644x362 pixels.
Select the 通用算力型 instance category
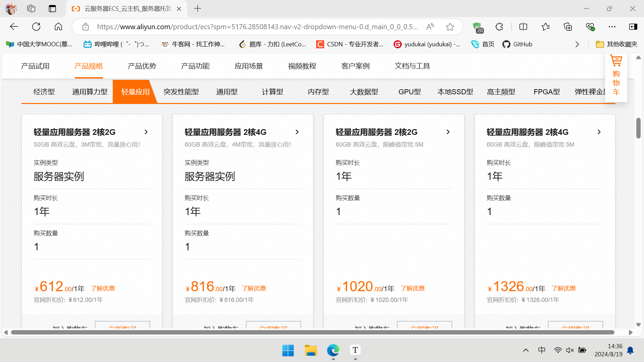[x=90, y=92]
